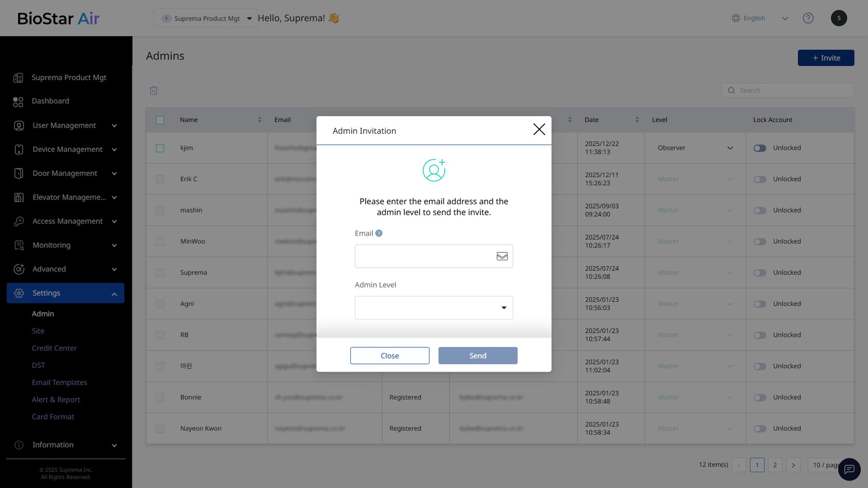Expand the Suprema Product Mgt site selector

click(x=206, y=19)
